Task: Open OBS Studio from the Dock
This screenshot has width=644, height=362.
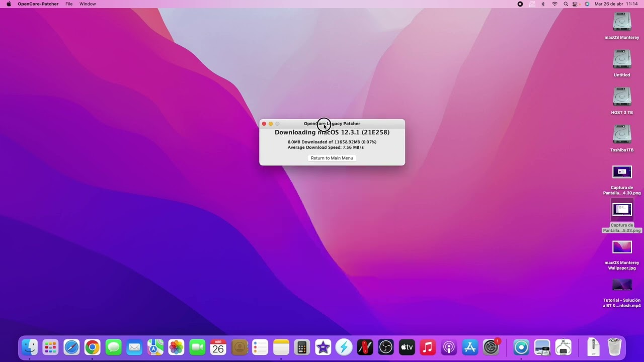Action: 386,347
